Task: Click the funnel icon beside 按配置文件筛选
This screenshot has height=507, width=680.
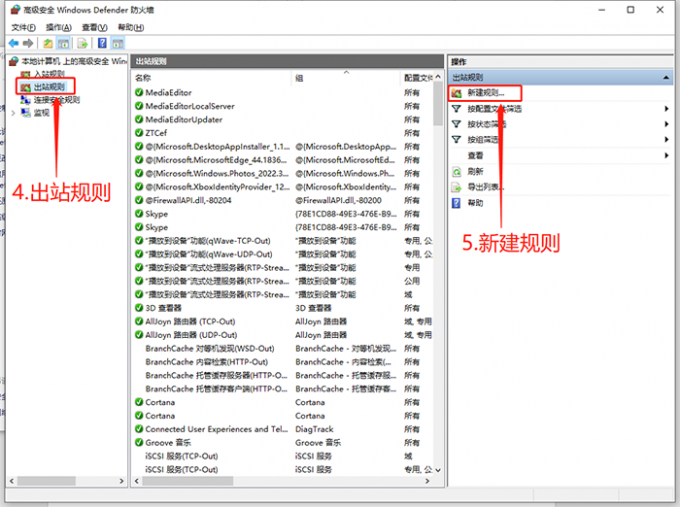Action: (456, 108)
